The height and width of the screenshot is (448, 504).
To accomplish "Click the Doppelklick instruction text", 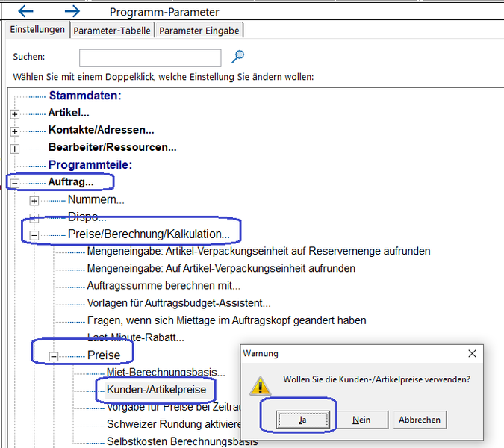I will pos(164,77).
